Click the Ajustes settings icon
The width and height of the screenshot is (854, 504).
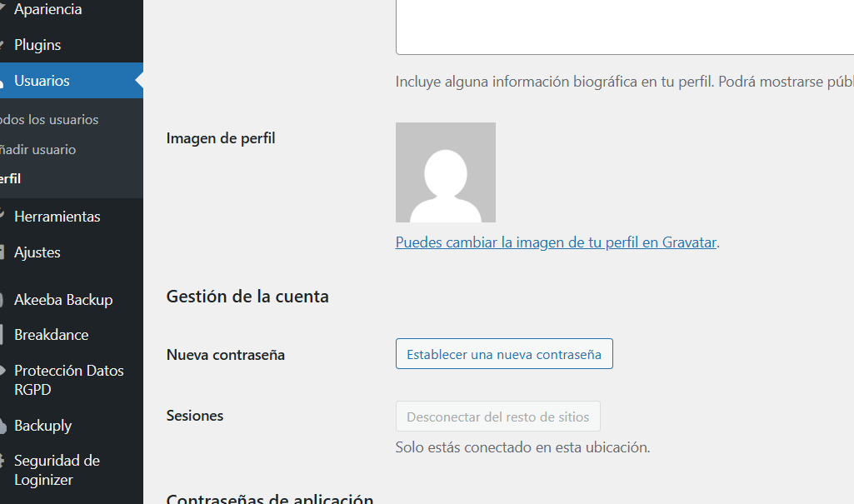[x=2, y=252]
